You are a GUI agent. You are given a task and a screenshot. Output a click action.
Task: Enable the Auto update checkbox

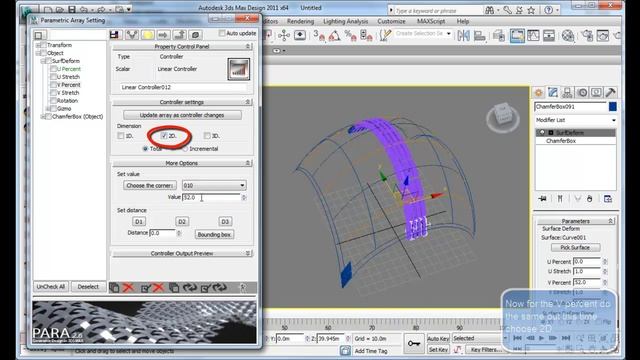(x=222, y=33)
